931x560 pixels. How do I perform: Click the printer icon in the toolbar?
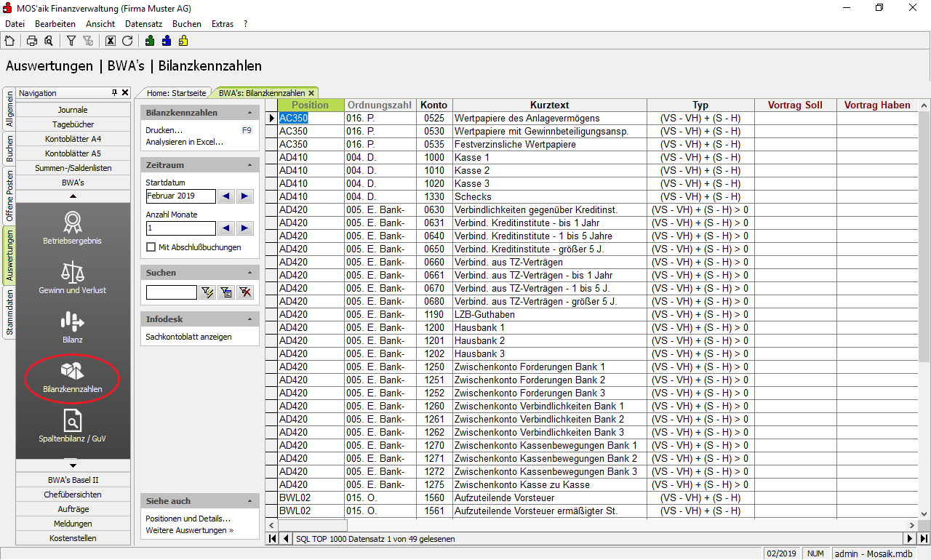32,41
